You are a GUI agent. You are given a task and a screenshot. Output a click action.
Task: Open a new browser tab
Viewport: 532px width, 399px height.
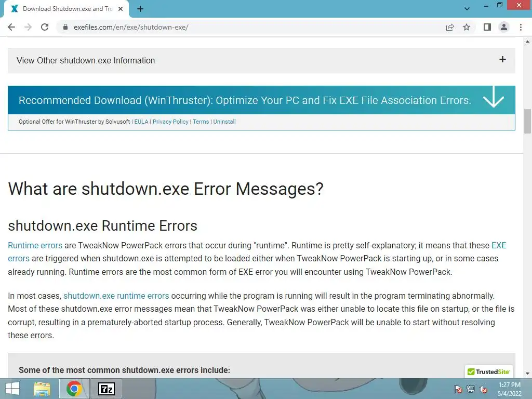click(140, 9)
